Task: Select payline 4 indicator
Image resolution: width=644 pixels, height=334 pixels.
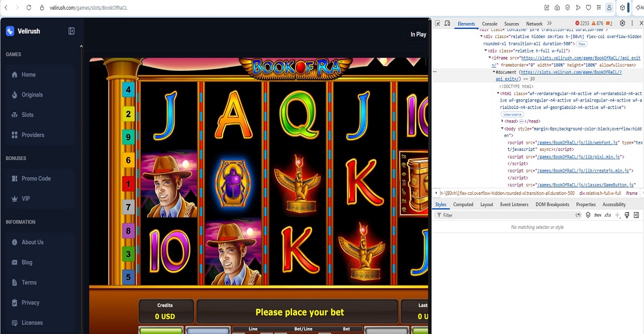Action: coord(128,90)
